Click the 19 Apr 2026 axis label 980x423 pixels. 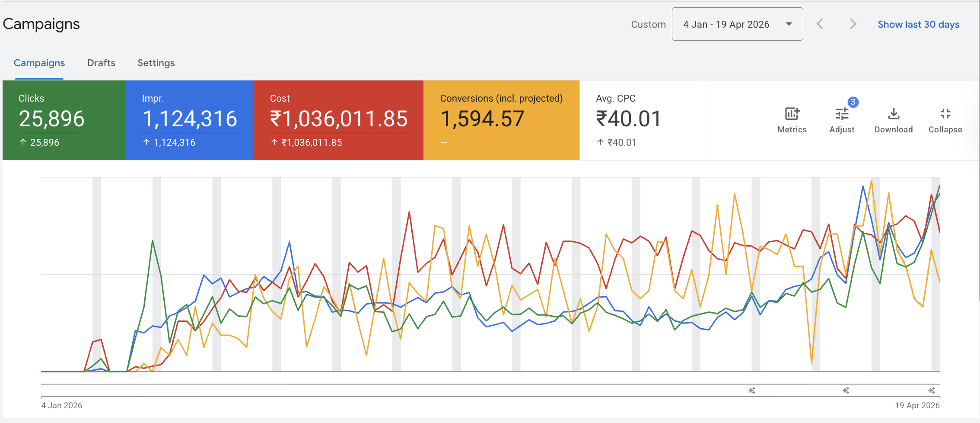point(917,406)
